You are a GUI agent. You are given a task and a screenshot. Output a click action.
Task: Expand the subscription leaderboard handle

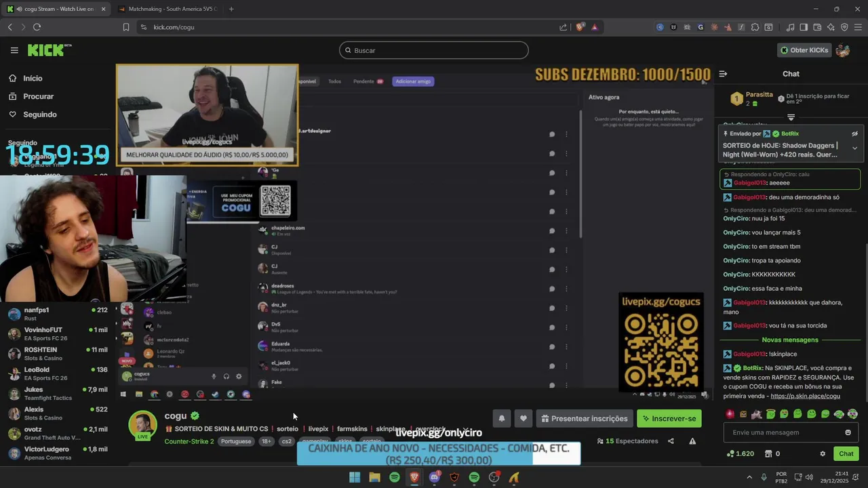[791, 117]
